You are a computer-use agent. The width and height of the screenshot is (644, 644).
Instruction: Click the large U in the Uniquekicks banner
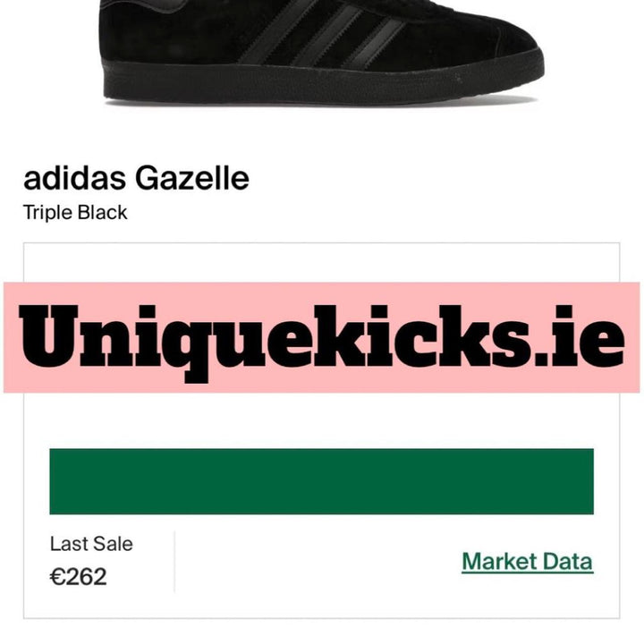48,336
